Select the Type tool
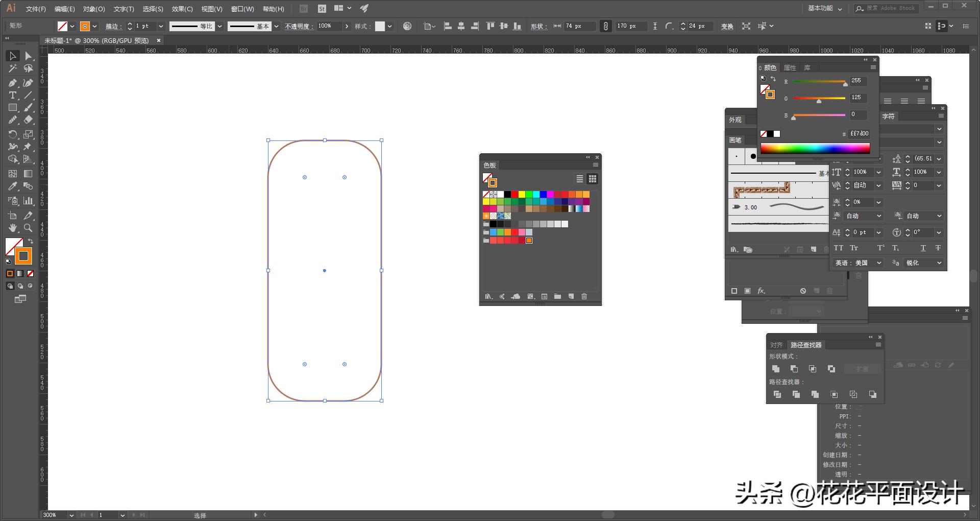Viewport: 980px width, 521px height. 12,95
